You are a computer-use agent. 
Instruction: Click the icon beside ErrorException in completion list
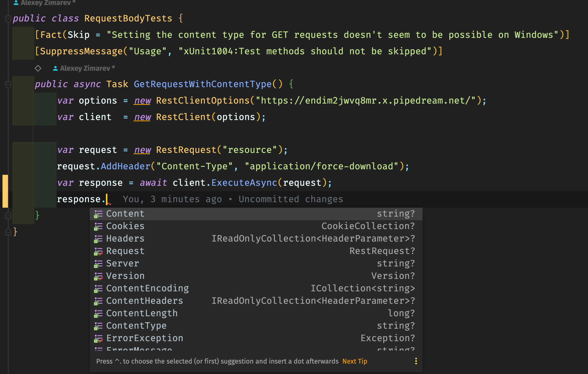98,338
